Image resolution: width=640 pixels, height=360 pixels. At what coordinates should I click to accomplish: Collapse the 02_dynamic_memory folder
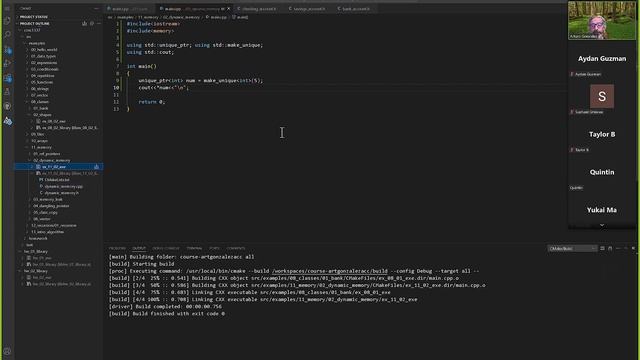pos(51,160)
